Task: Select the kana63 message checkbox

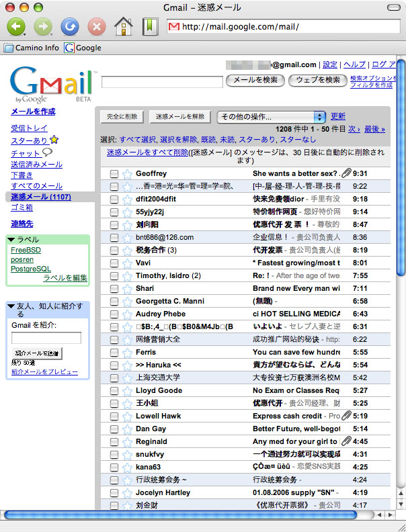Action: coord(114,468)
